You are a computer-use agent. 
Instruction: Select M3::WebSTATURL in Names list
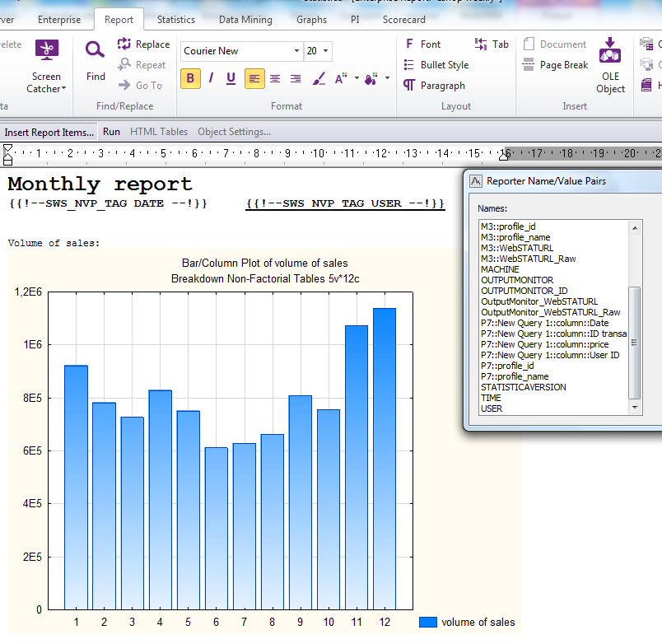pyautogui.click(x=517, y=248)
